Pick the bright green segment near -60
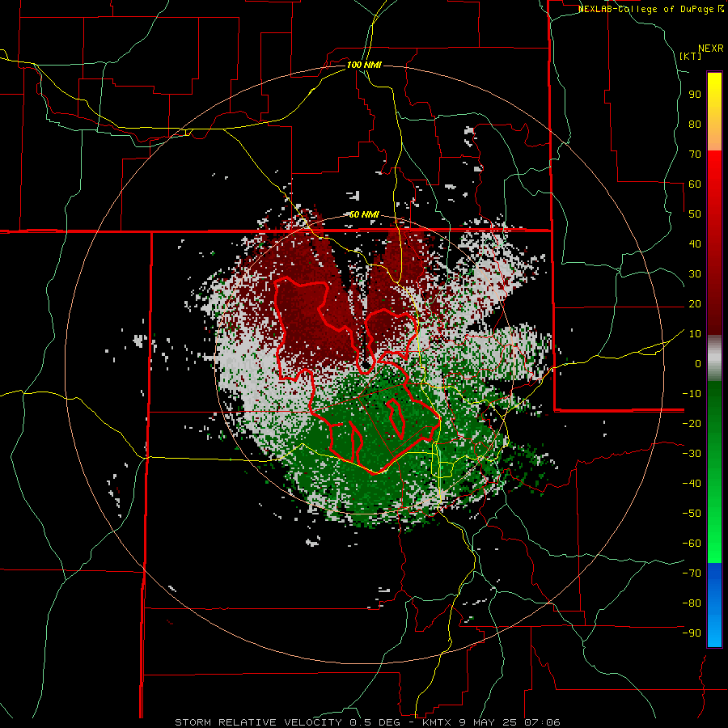The width and height of the screenshot is (728, 728). [x=714, y=544]
